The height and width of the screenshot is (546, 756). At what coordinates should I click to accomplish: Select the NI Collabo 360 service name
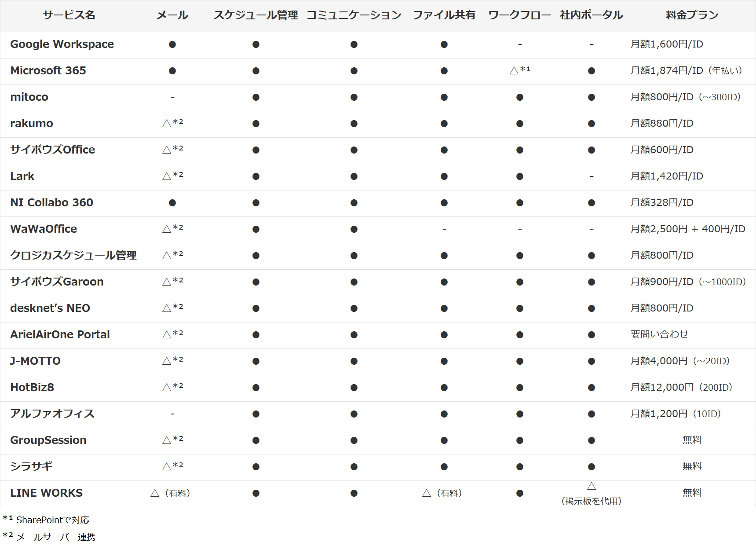[x=52, y=203]
